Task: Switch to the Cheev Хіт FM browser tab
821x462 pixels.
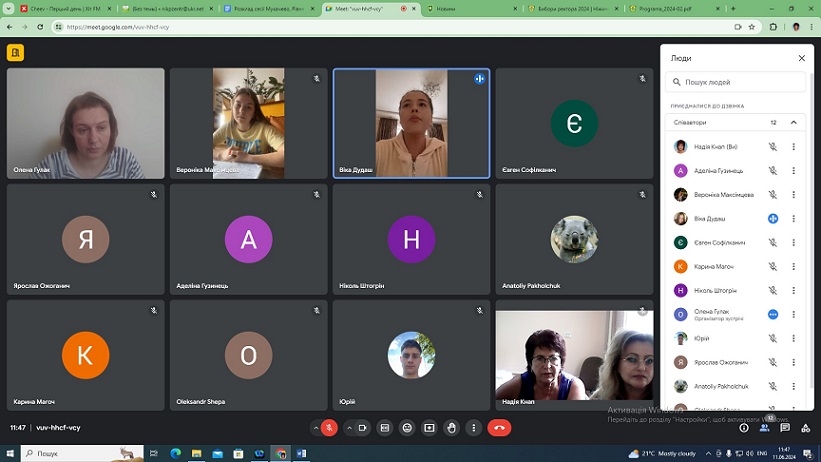Action: click(x=64, y=9)
